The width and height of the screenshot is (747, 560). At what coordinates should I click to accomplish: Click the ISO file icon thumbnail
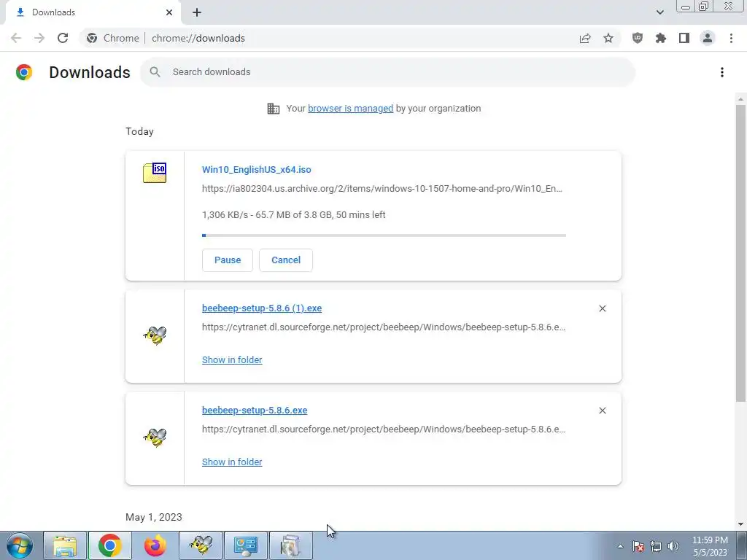[x=155, y=173]
